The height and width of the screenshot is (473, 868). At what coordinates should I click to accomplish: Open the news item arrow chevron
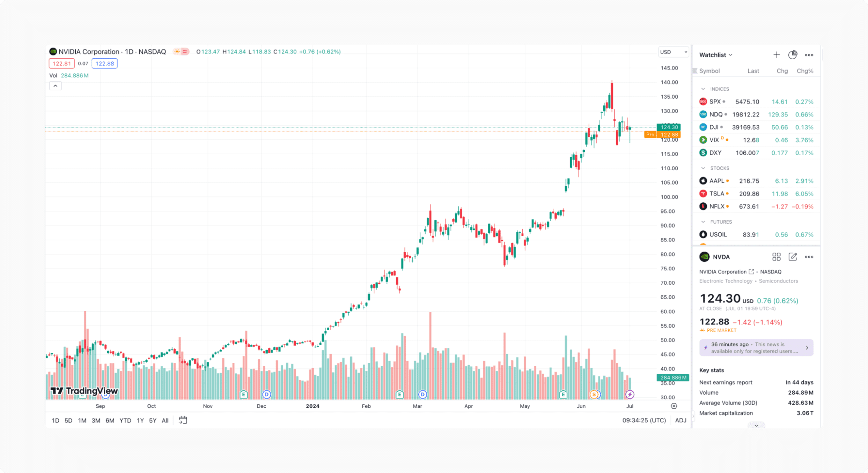(807, 347)
